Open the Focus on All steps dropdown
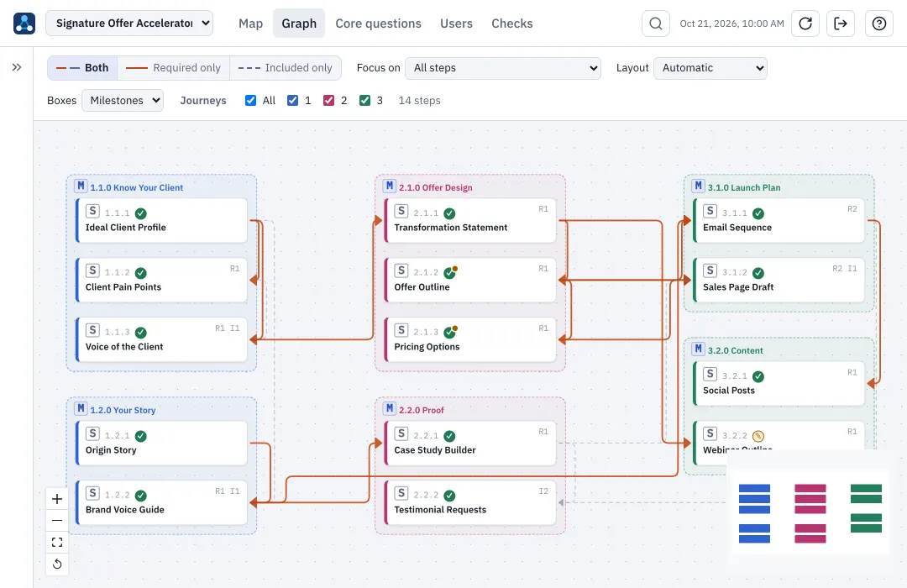Image resolution: width=907 pixels, height=588 pixels. pos(503,68)
